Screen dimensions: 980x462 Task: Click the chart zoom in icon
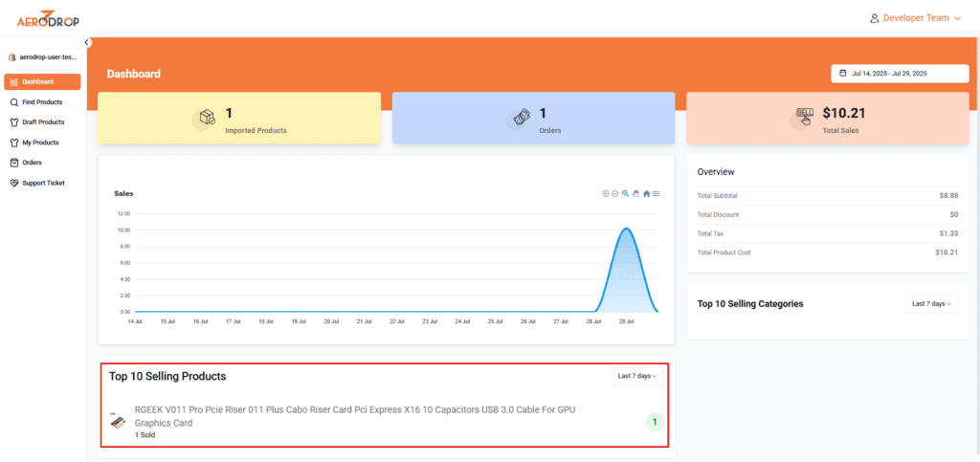coord(606,193)
